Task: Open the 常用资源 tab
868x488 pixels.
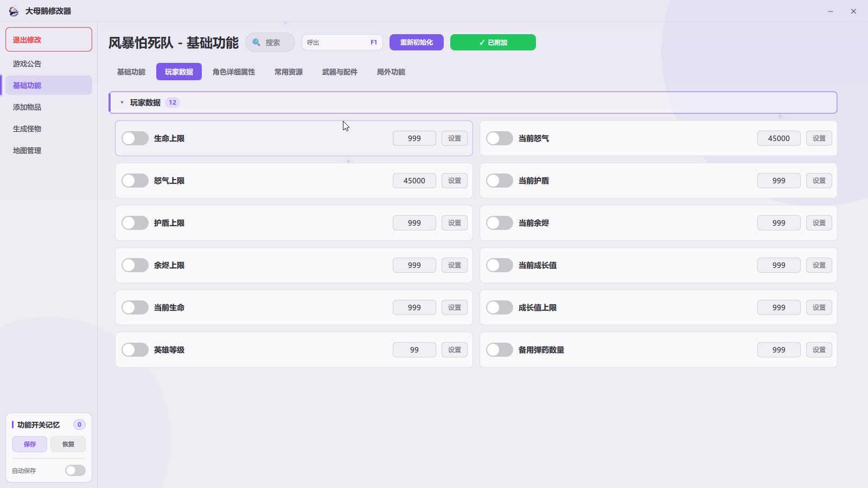Action: point(289,72)
